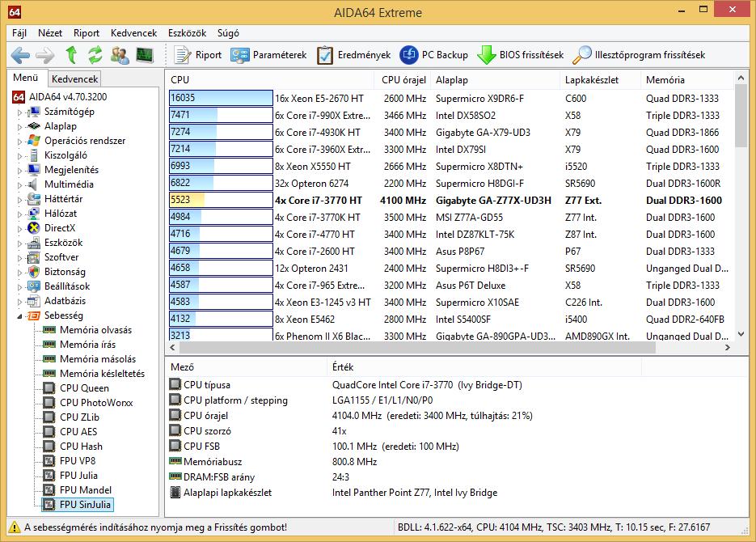Open Eredmények from the toolbar
Screen dimensions: 756x542
353,55
